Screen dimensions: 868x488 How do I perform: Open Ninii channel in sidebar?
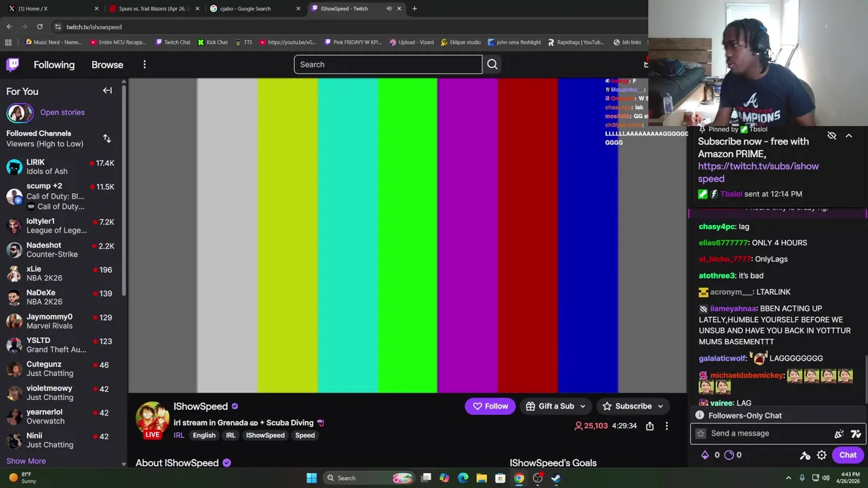pyautogui.click(x=61, y=440)
